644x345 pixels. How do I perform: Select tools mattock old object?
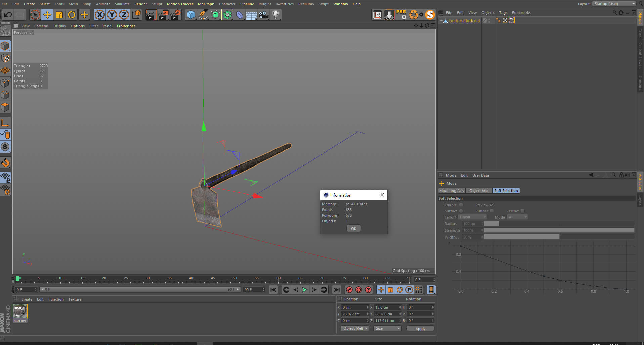(x=464, y=21)
